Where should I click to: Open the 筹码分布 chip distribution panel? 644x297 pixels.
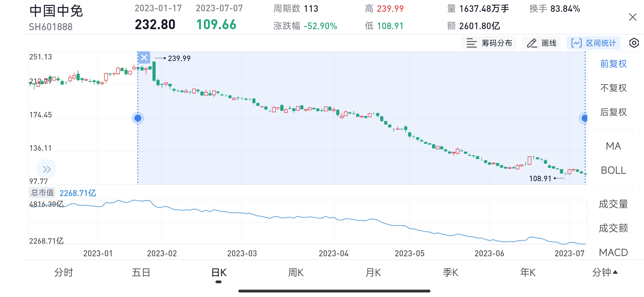489,43
